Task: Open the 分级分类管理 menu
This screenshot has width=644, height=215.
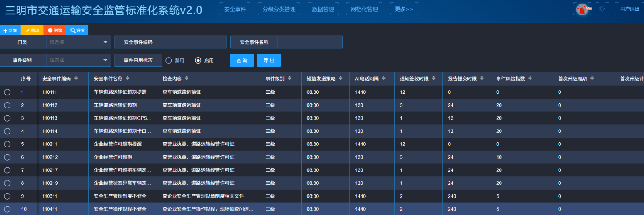Action: coord(279,9)
